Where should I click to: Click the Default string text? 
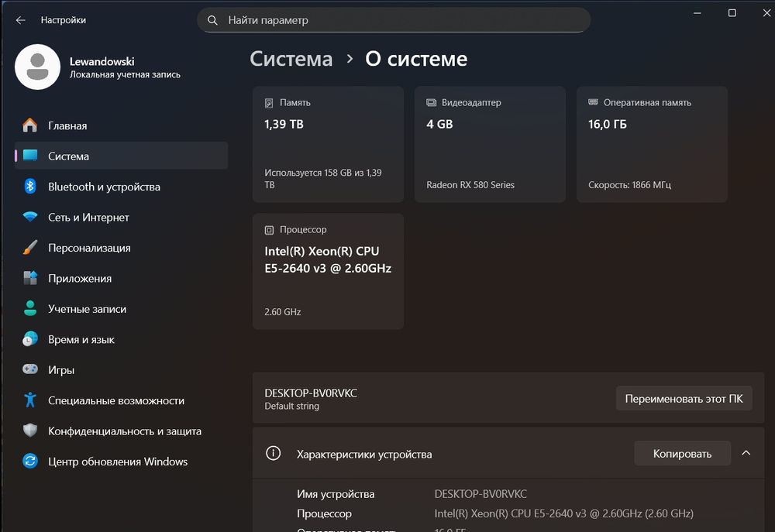click(291, 406)
